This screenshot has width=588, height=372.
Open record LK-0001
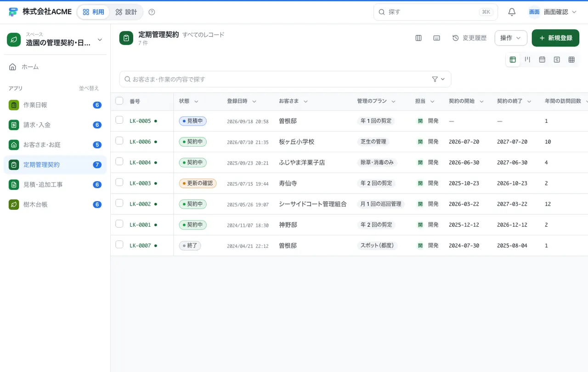[x=140, y=225]
